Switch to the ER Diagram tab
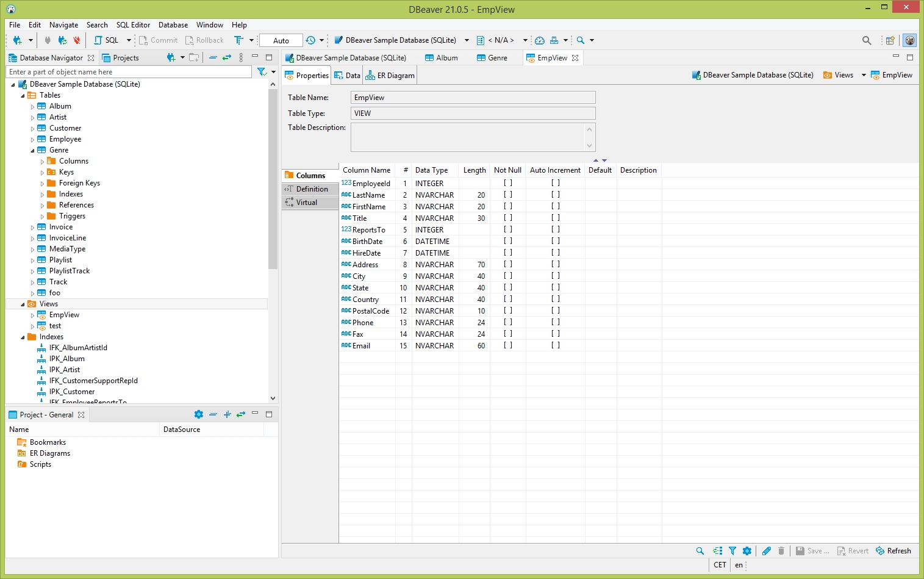Viewport: 924px width, 579px height. tap(390, 76)
